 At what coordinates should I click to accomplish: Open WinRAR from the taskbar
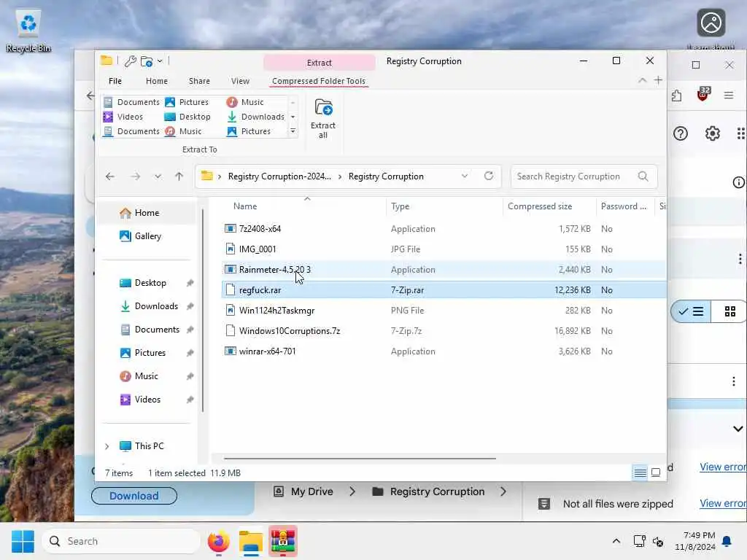click(283, 542)
